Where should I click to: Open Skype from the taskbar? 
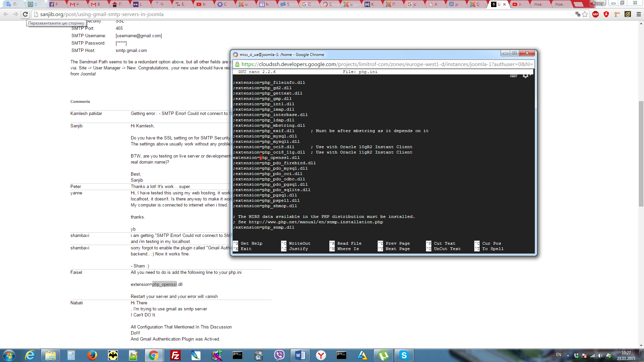(x=404, y=355)
